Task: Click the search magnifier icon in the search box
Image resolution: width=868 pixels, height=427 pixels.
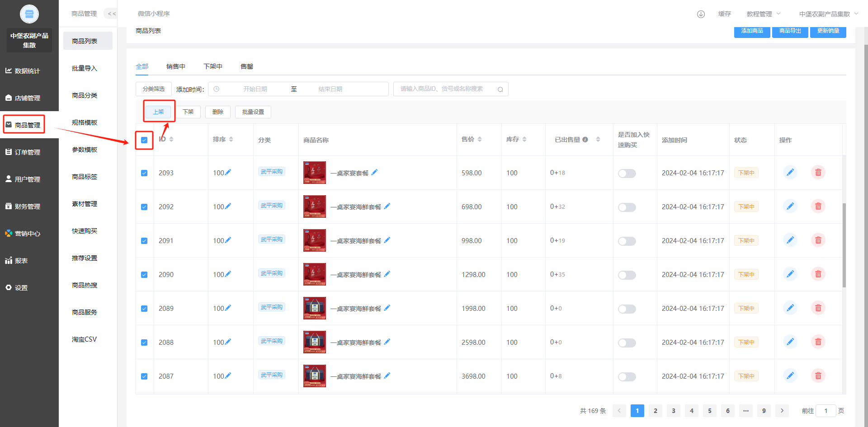Action: 500,89
